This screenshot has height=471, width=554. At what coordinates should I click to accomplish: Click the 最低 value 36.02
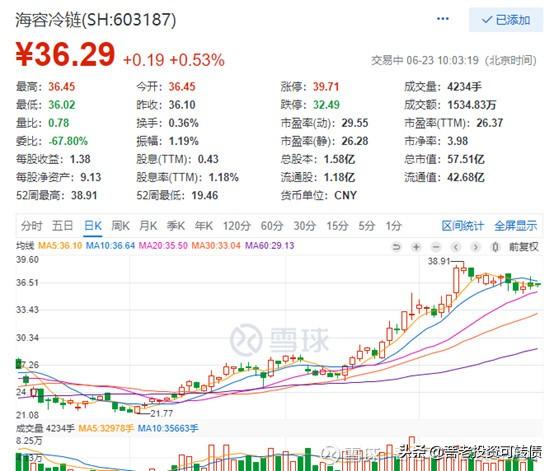click(x=62, y=105)
